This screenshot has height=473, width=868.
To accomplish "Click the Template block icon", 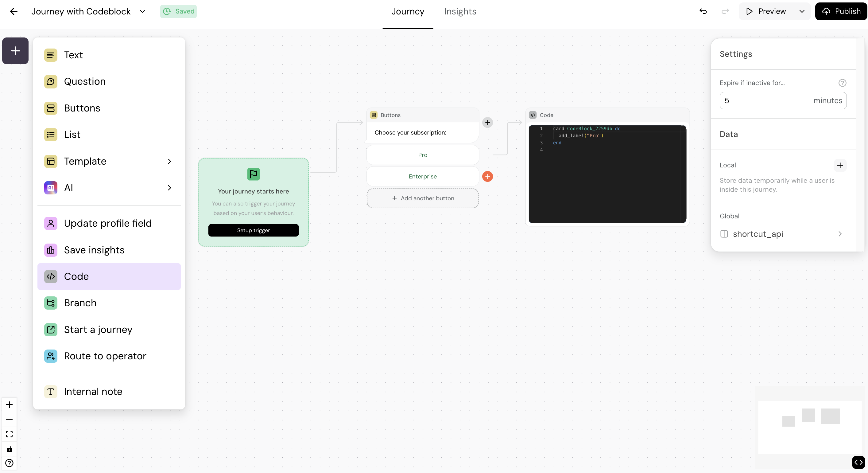I will tap(51, 162).
